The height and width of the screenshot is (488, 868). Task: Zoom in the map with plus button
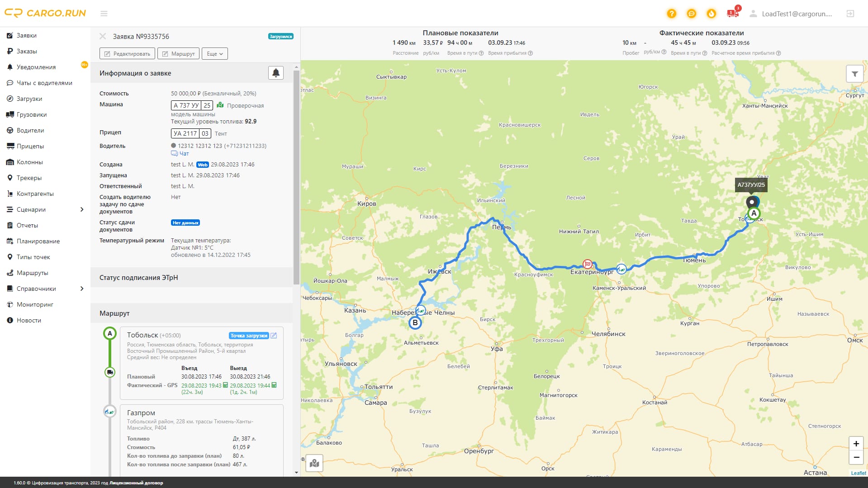point(856,444)
